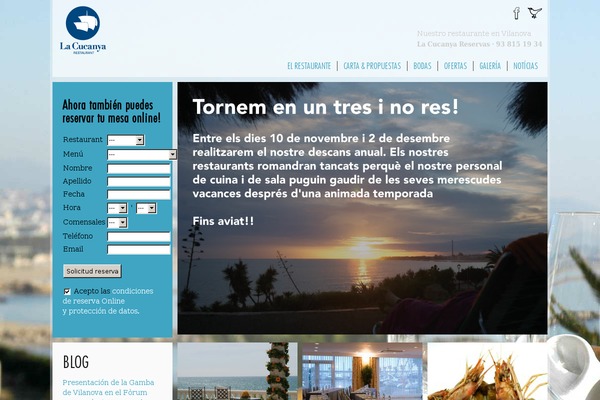Viewport: 600px width, 400px height.
Task: Open the y protección de datos link
Action: pos(101,311)
